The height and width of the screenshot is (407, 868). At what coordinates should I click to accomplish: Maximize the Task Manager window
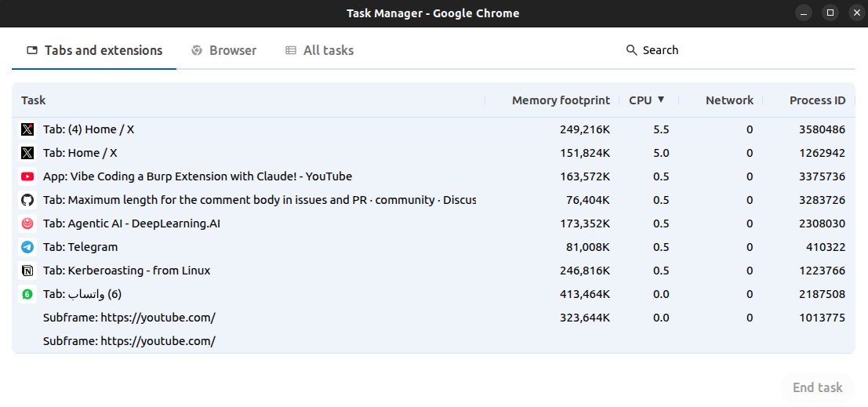point(830,13)
